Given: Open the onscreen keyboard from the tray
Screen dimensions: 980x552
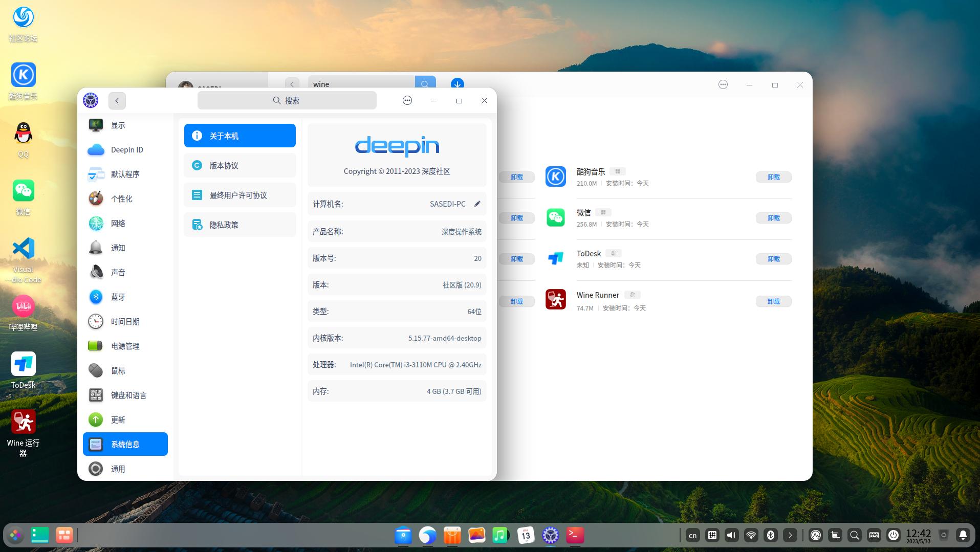Looking at the screenshot, I should (x=874, y=535).
